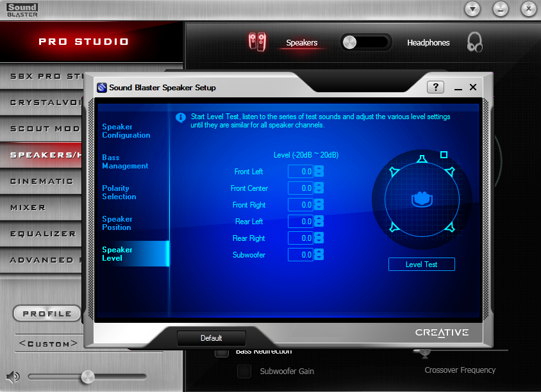Click the info icon beside instructions
Viewport: 541px width, 392px height.
(181, 117)
